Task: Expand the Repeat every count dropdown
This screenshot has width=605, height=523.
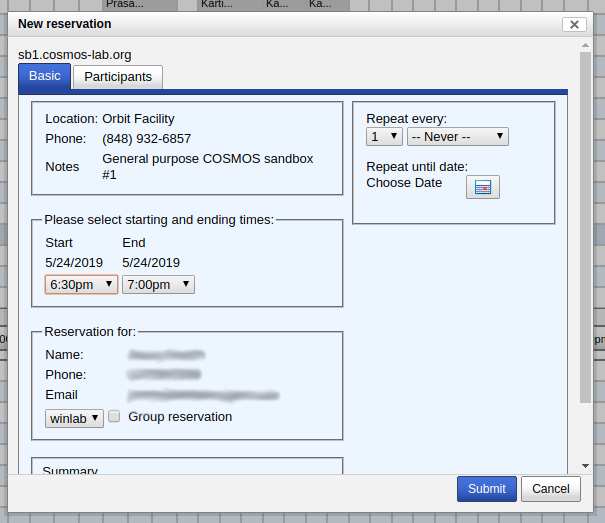Action: pos(384,136)
